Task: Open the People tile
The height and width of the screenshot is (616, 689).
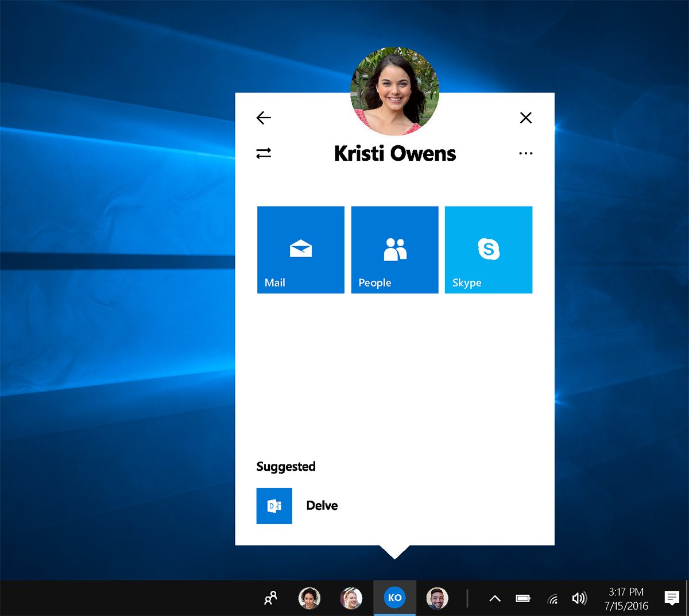Action: pos(395,250)
